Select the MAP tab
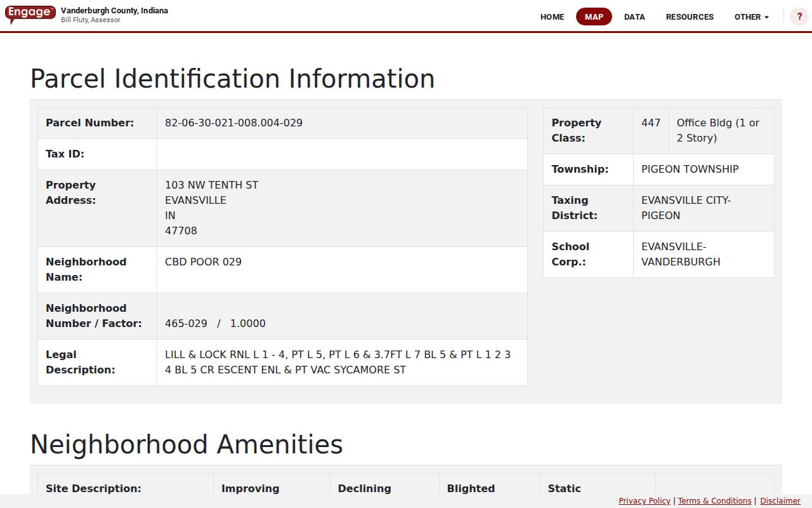 click(594, 17)
